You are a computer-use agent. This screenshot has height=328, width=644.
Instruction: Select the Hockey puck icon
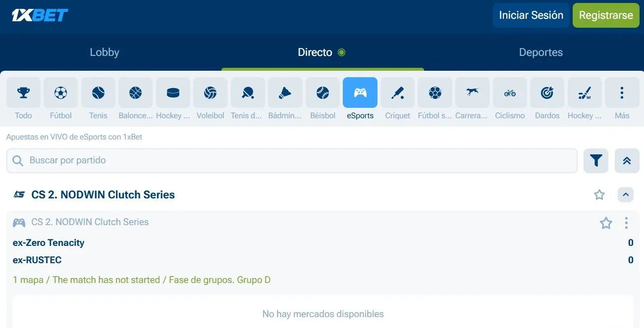173,93
